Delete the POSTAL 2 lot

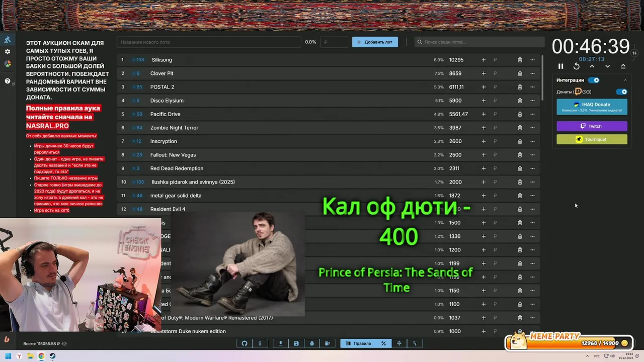tap(520, 87)
